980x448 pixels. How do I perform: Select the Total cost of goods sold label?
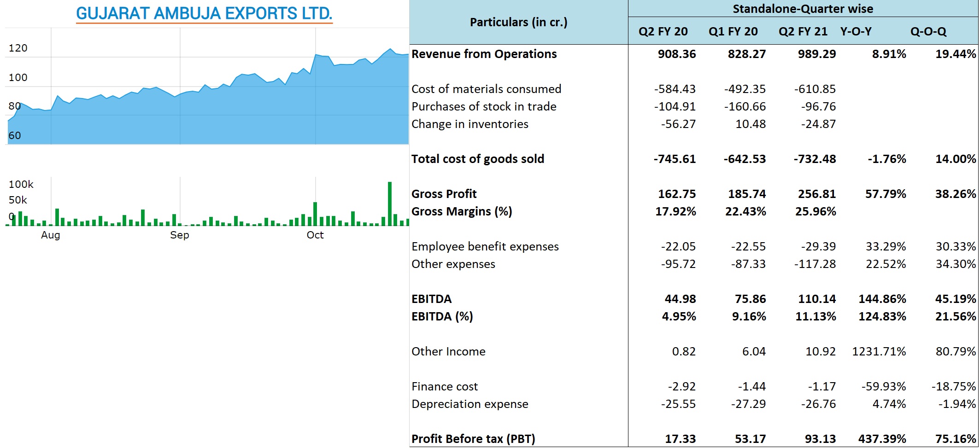[x=477, y=159]
